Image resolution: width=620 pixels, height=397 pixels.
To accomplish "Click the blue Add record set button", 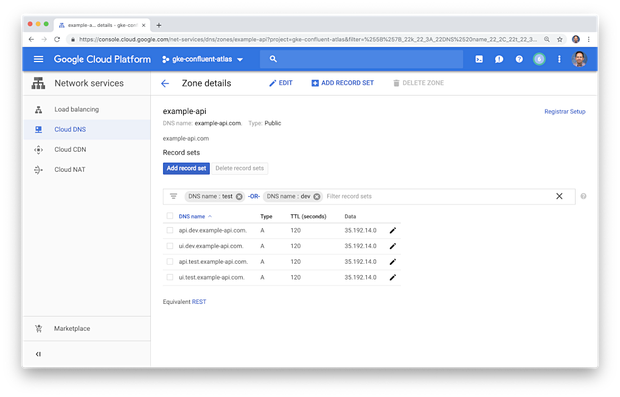I will pos(186,168).
